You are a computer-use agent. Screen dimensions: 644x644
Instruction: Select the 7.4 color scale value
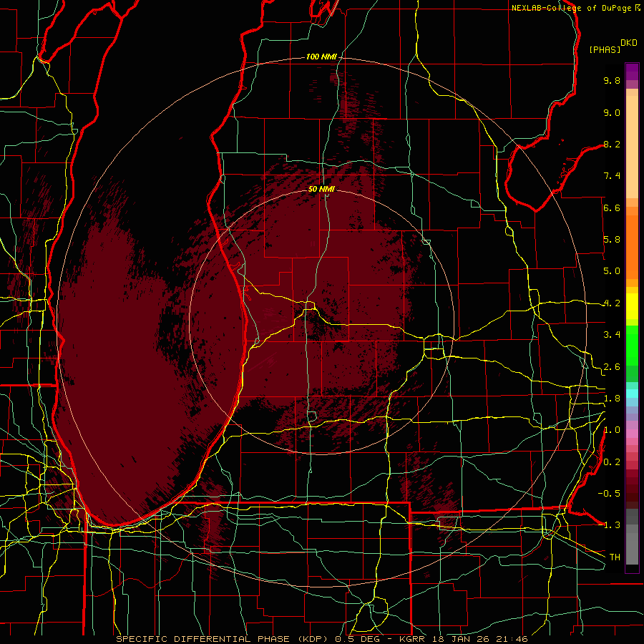coord(612,176)
